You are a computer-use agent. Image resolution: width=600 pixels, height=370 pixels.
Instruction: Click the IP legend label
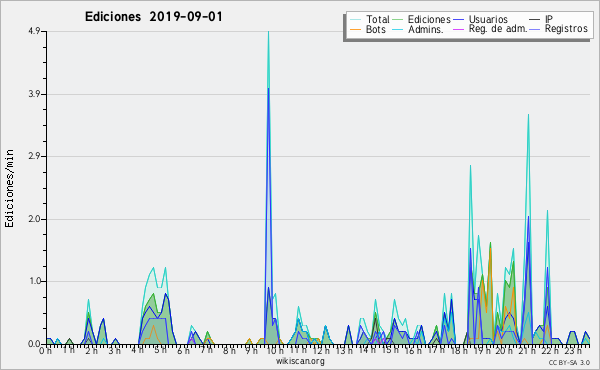click(549, 19)
